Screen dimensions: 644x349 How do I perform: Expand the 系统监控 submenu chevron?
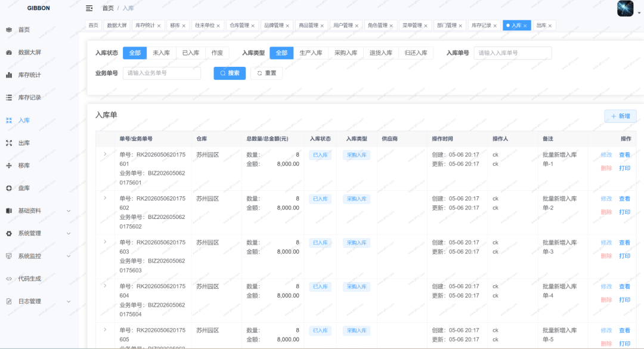(x=69, y=256)
